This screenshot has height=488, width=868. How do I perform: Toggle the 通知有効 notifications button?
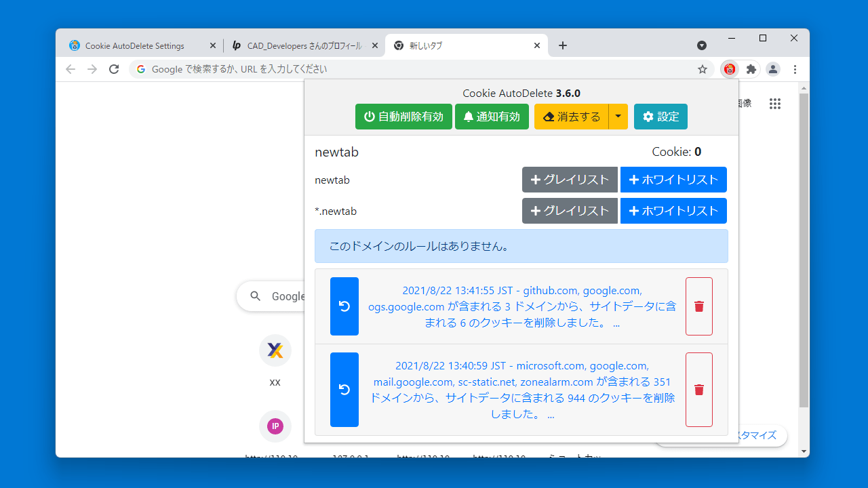coord(492,117)
